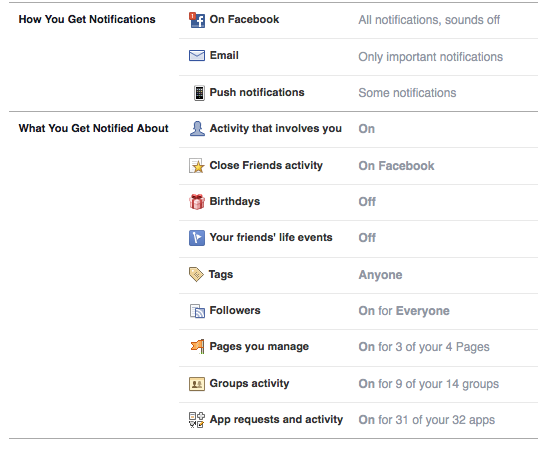Open Email notification settings
This screenshot has width=538, height=451.
click(x=359, y=57)
